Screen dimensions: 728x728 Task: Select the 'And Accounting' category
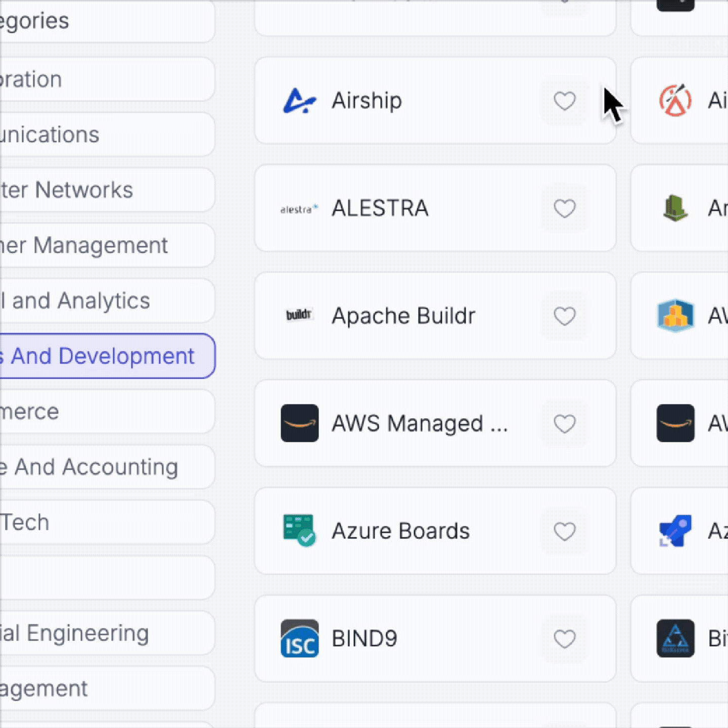pos(107,467)
